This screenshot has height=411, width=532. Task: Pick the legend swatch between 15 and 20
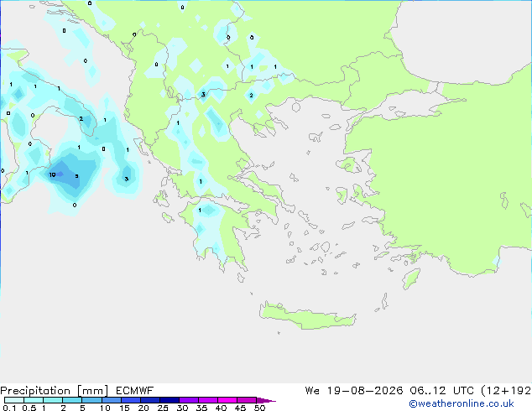[130, 400]
